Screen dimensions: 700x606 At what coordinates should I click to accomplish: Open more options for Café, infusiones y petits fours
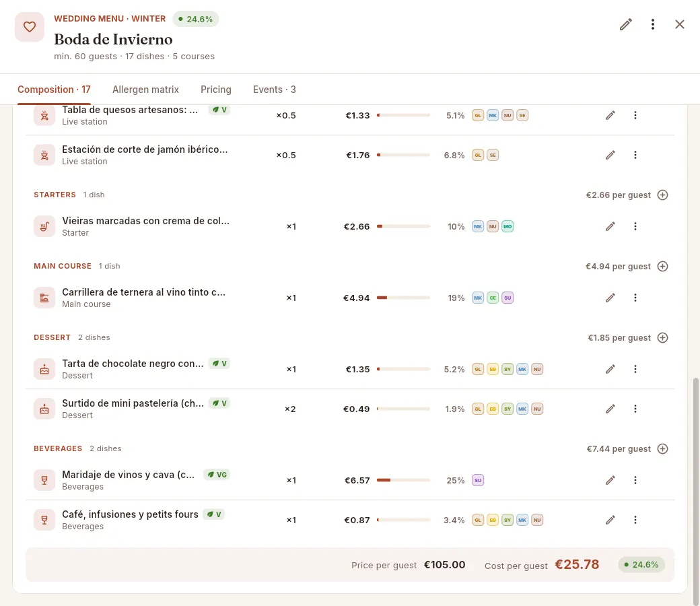tap(635, 520)
